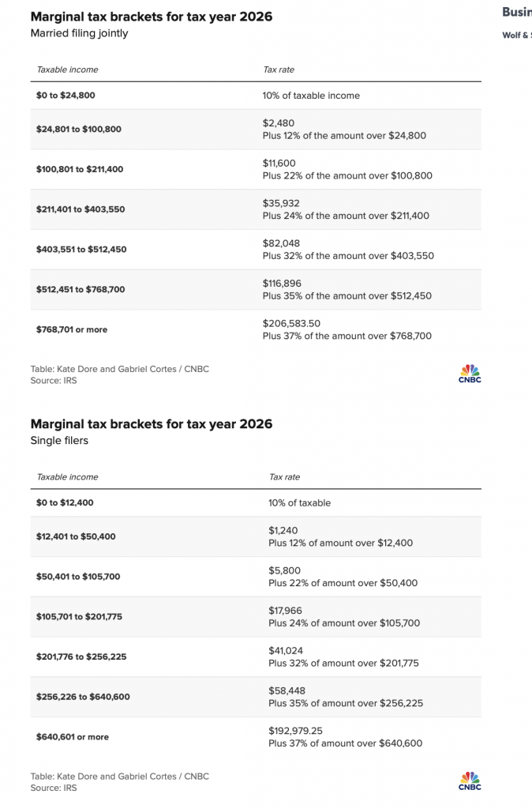Click the '$640,601 or more' row
This screenshot has height=809, width=532.
click(x=73, y=737)
